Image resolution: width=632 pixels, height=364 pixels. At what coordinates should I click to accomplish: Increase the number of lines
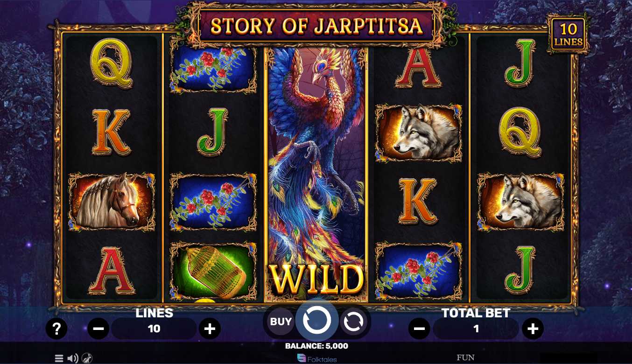coord(210,329)
